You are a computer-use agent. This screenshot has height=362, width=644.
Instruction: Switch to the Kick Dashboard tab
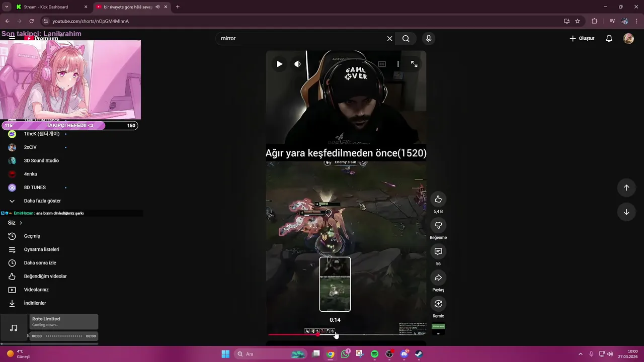click(x=51, y=7)
